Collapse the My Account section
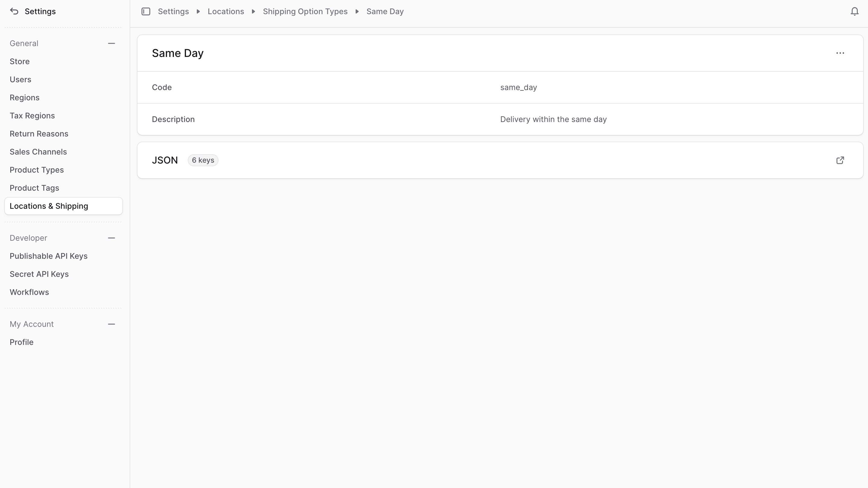The height and width of the screenshot is (488, 868). tap(112, 324)
